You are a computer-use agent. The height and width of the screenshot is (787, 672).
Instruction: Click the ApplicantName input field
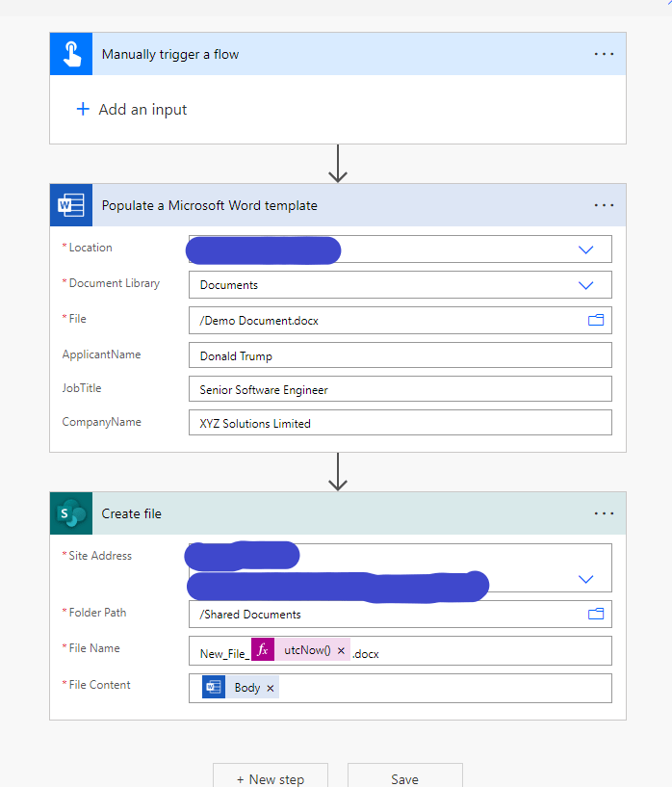point(400,355)
